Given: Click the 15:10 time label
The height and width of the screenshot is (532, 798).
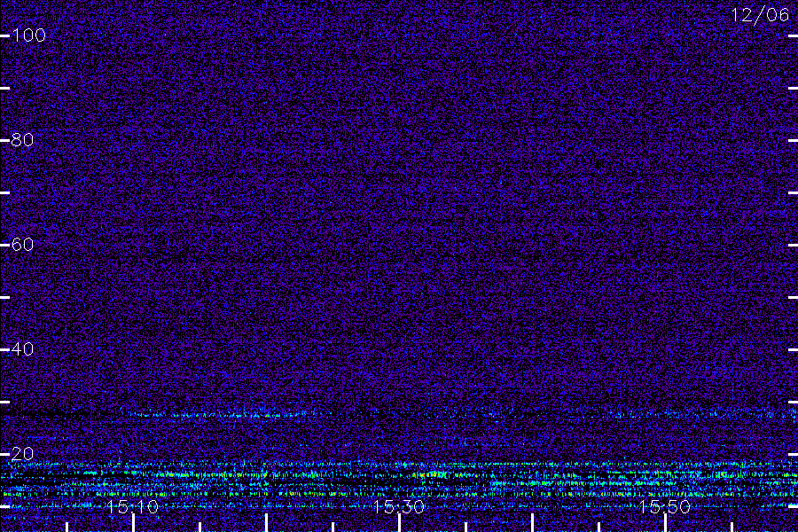Looking at the screenshot, I should 133,506.
